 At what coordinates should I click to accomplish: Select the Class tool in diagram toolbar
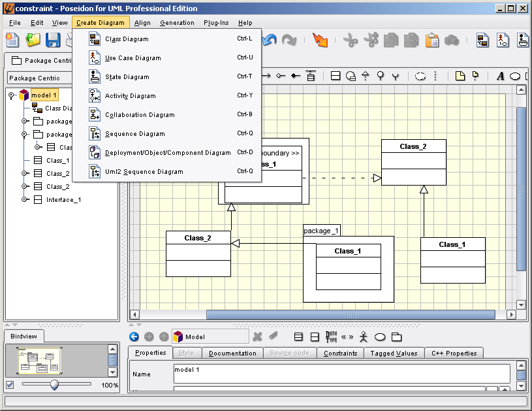tap(336, 76)
